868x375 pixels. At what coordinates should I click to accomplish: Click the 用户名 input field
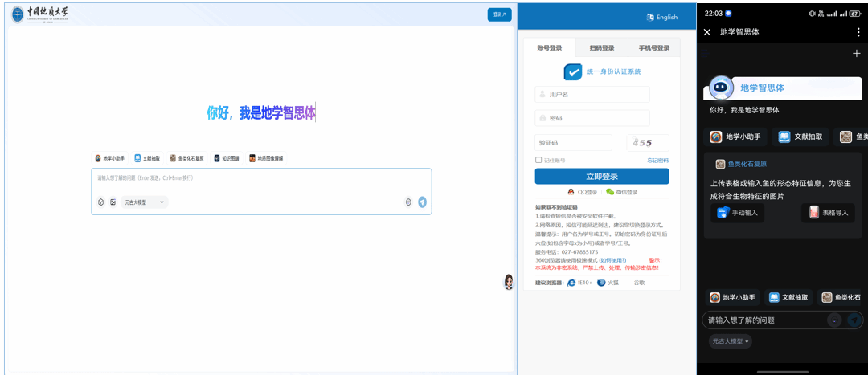click(x=592, y=94)
